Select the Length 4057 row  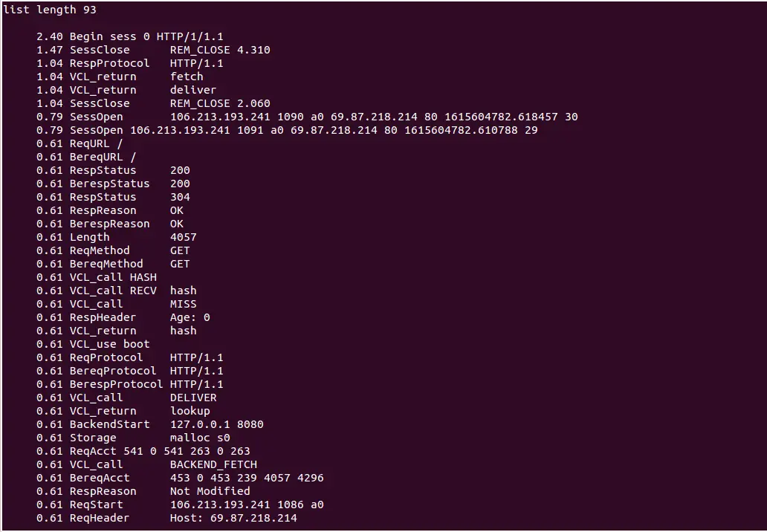pyautogui.click(x=117, y=237)
